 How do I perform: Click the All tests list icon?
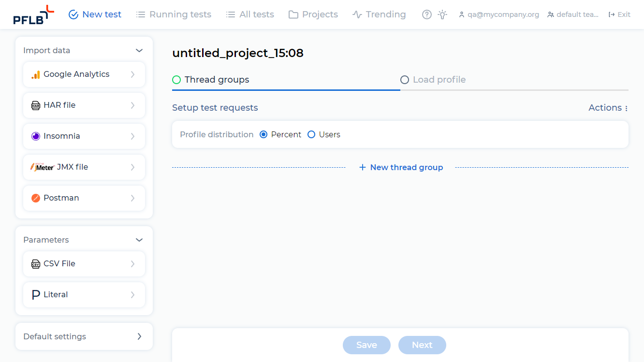(x=231, y=14)
